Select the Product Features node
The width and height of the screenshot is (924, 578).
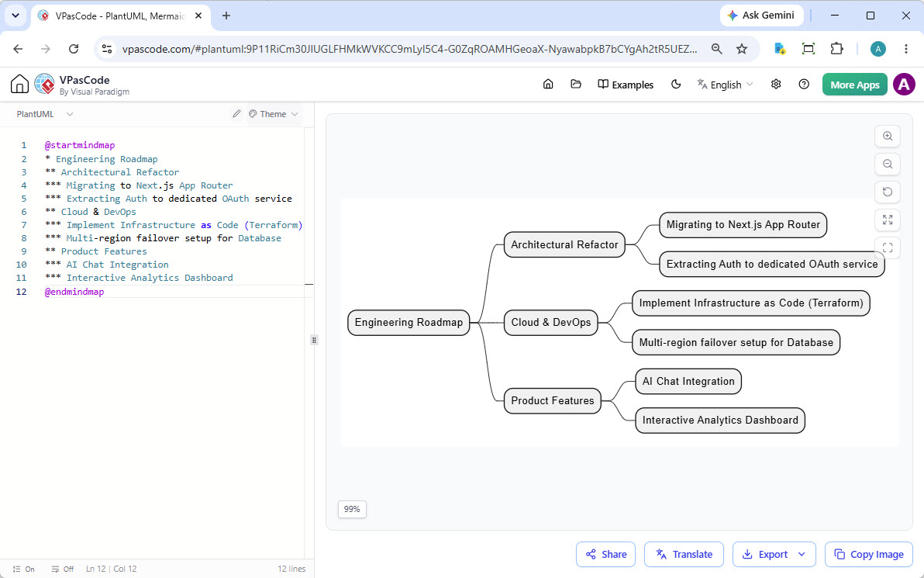tap(552, 400)
